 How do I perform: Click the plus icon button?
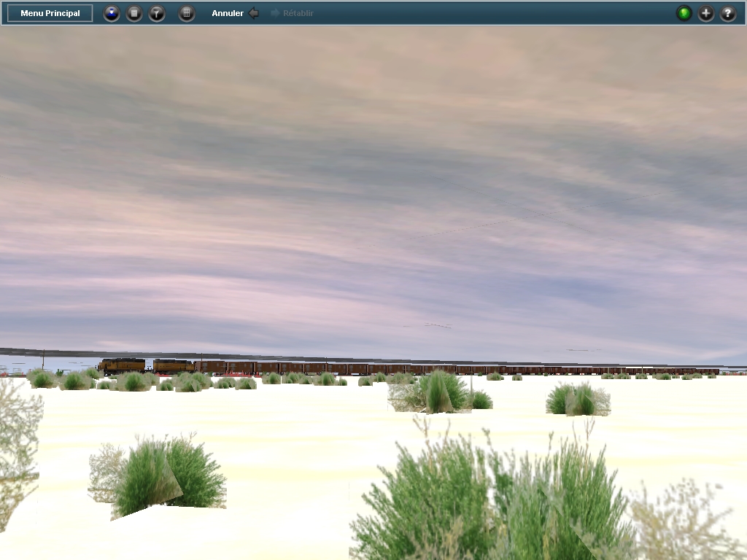tap(706, 13)
